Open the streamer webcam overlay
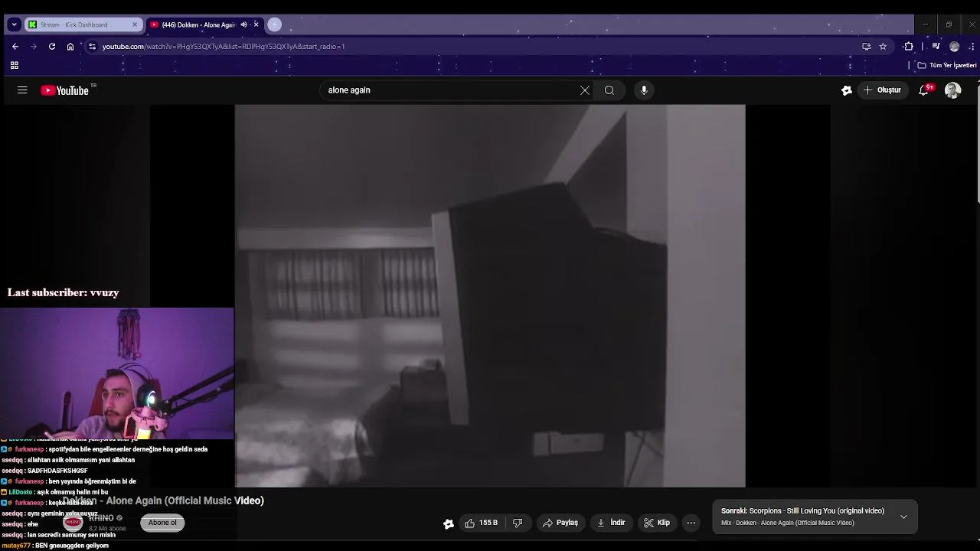The image size is (980, 551). pyautogui.click(x=117, y=373)
